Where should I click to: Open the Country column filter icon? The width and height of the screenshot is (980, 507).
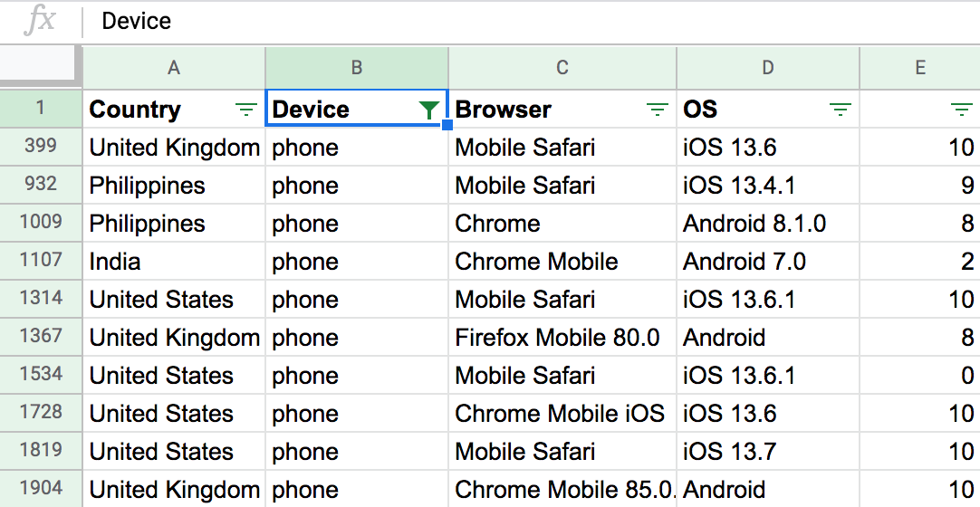(x=245, y=110)
